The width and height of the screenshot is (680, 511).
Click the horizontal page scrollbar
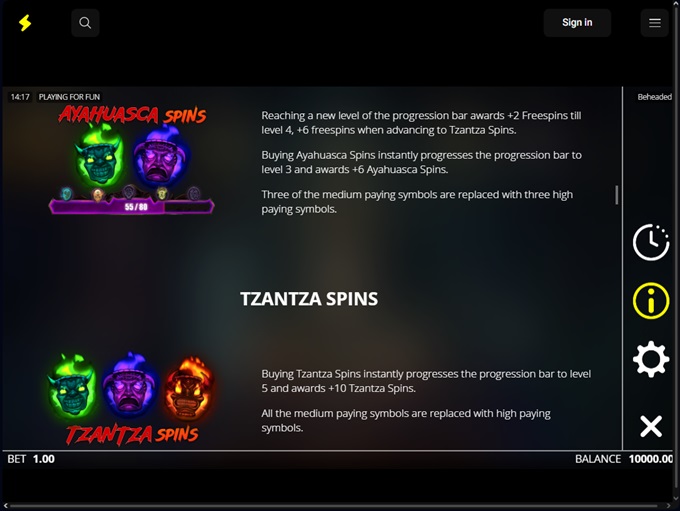pyautogui.click(x=334, y=506)
